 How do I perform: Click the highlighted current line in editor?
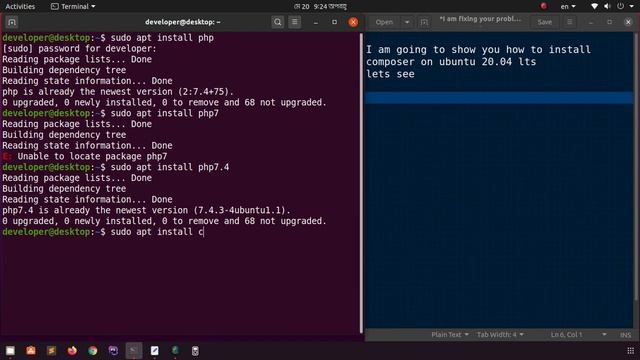pos(499,98)
